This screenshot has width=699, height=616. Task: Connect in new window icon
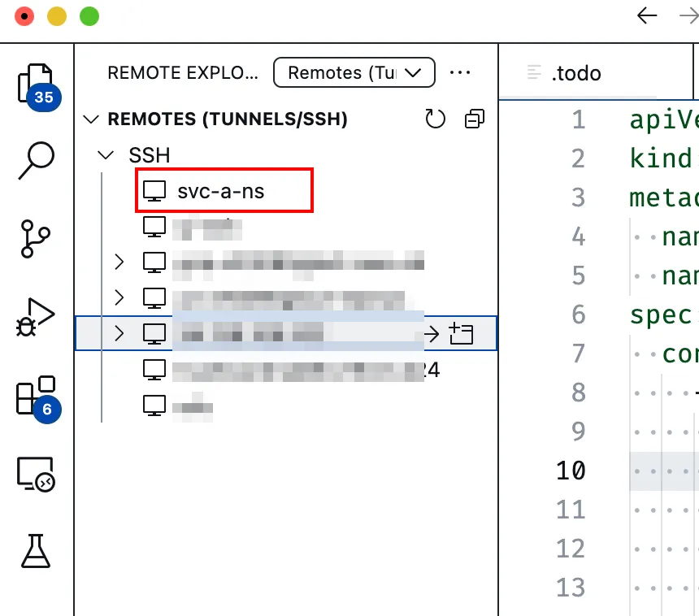click(x=461, y=333)
